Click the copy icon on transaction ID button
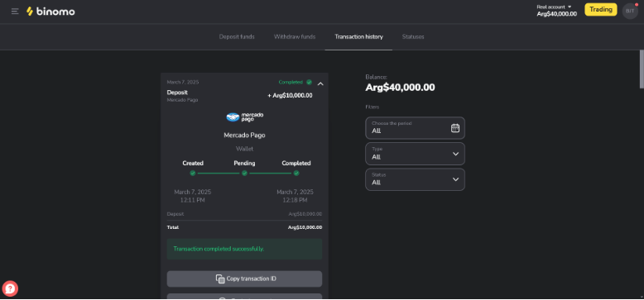 click(x=220, y=279)
